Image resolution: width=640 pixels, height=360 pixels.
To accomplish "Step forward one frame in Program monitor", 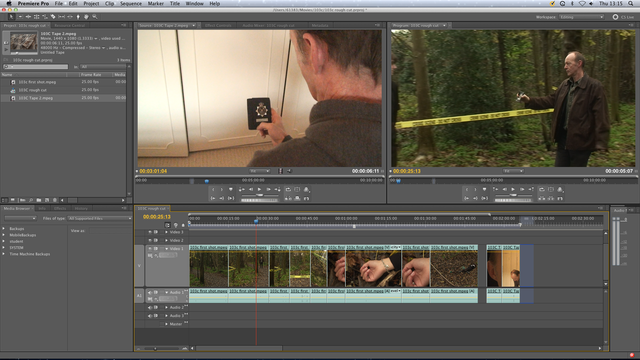I will (x=522, y=189).
